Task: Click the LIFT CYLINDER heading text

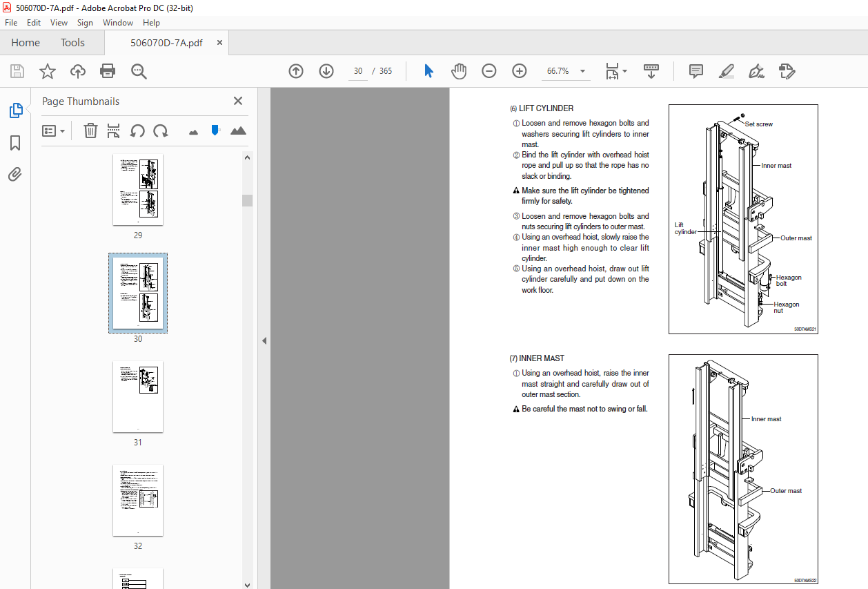Action: pyautogui.click(x=542, y=108)
